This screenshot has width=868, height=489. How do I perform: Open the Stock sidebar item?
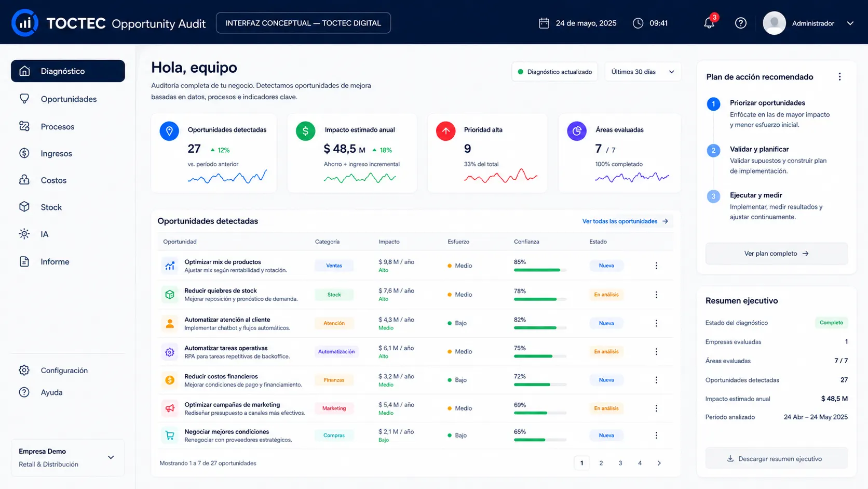click(x=67, y=207)
